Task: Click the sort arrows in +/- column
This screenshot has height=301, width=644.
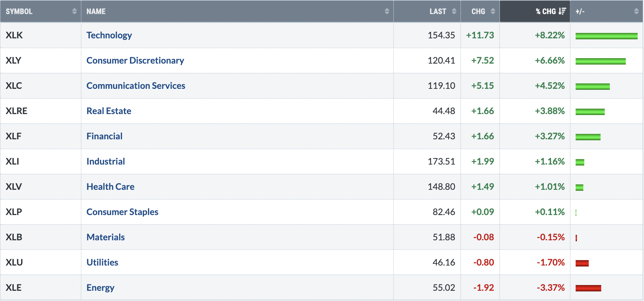Action: point(636,12)
